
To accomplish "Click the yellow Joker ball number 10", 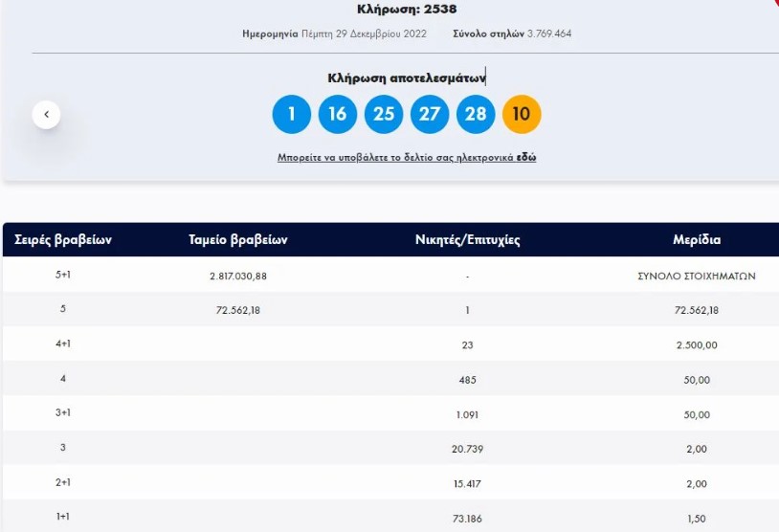I will 522,115.
